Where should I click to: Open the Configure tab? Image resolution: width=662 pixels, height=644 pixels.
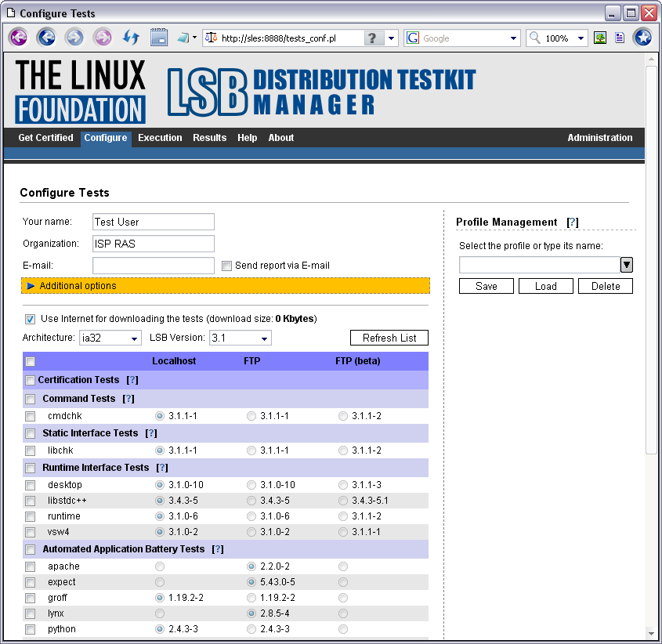coord(106,138)
